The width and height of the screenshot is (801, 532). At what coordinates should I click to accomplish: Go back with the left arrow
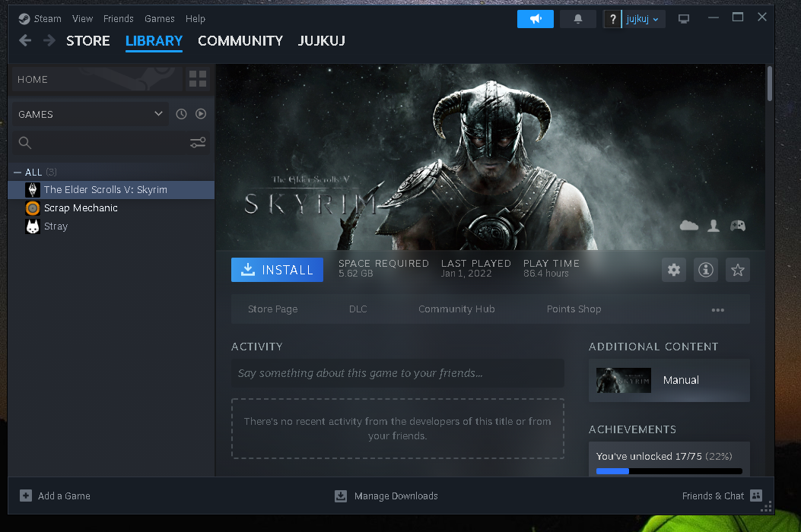tap(25, 40)
